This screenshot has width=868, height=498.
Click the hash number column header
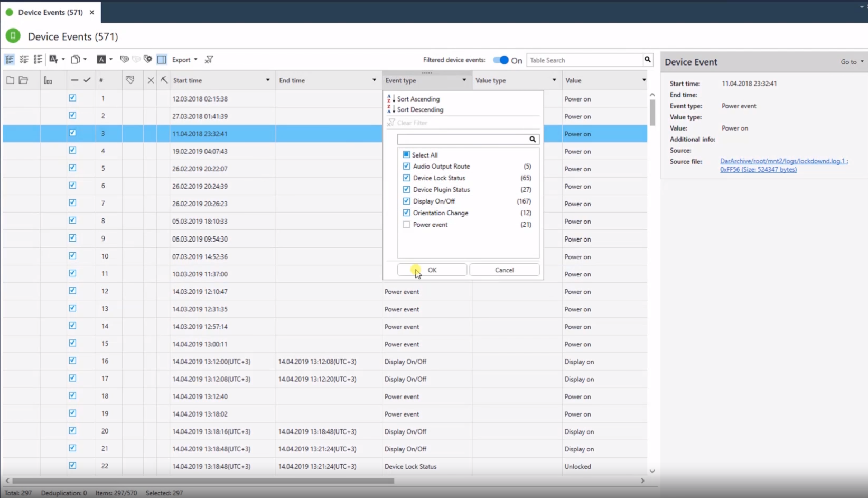click(101, 80)
